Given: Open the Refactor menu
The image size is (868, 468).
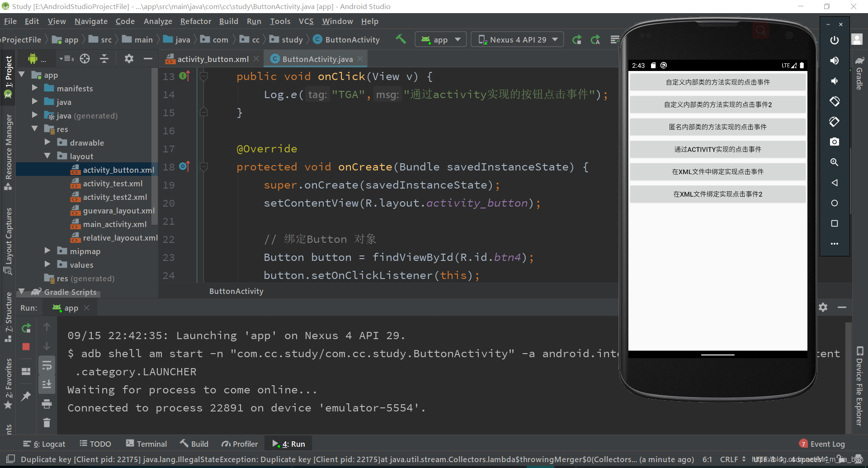Looking at the screenshot, I should [196, 21].
